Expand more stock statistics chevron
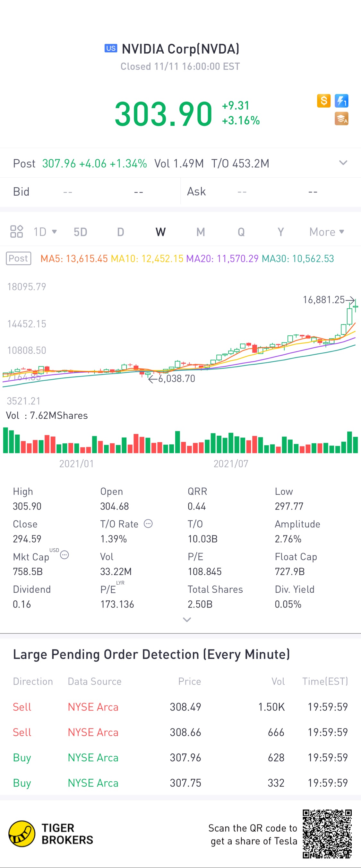This screenshot has width=361, height=868. 187,620
